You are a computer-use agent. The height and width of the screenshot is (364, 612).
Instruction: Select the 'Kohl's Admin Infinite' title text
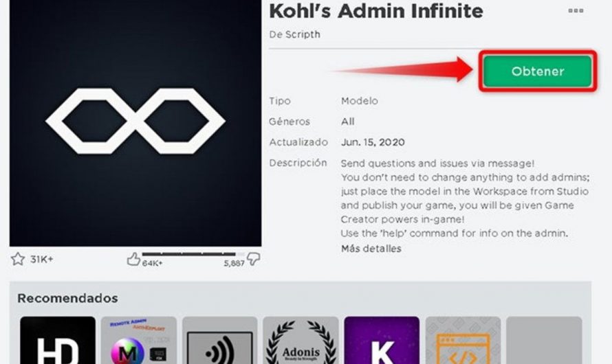376,11
